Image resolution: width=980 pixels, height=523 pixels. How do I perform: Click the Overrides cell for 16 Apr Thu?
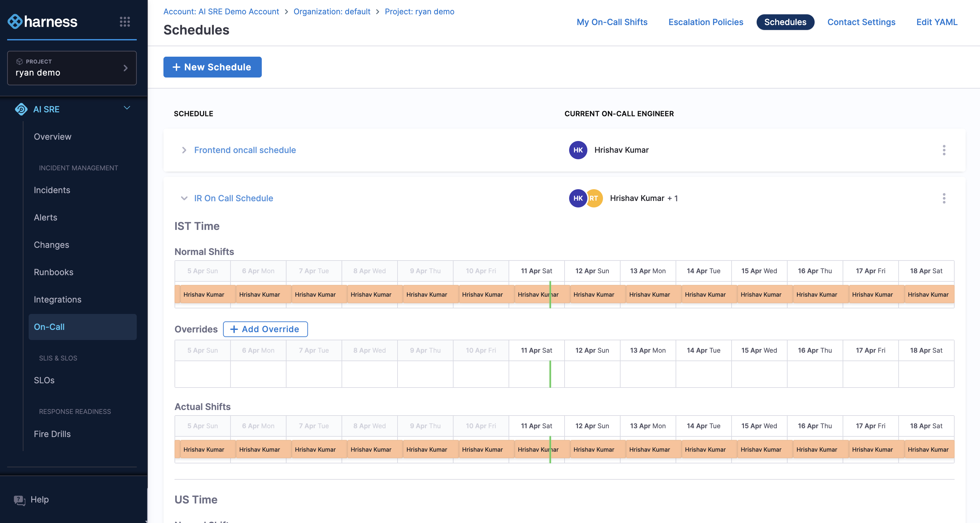(x=815, y=374)
